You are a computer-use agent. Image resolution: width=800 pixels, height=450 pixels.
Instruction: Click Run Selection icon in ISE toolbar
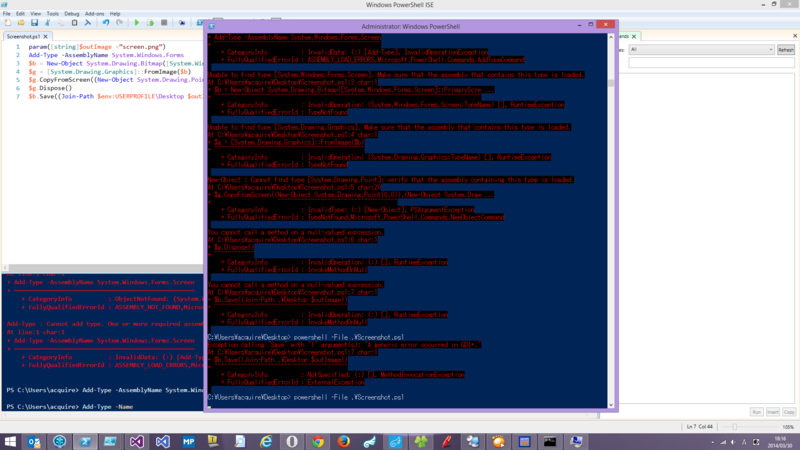tap(151, 22)
